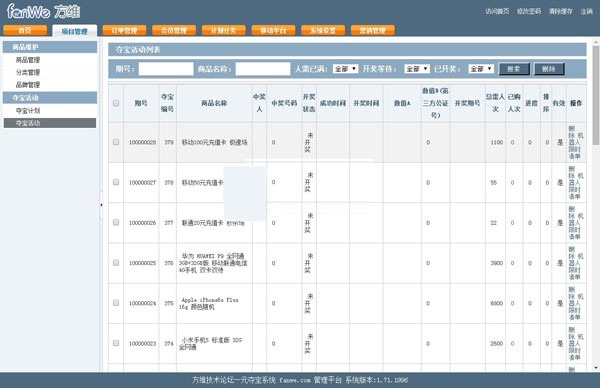Go to the 会员管理 tab
The height and width of the screenshot is (388, 600).
pos(174,30)
